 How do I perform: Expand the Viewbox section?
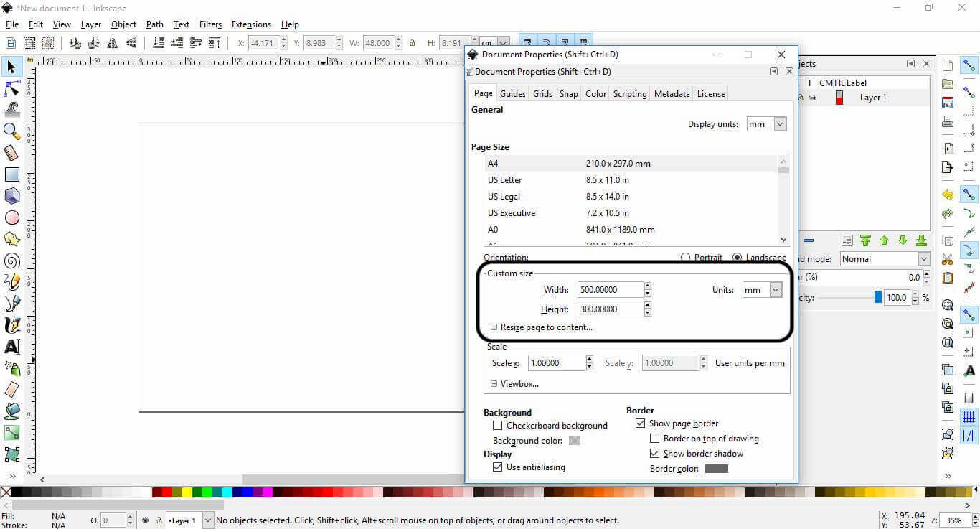(514, 384)
